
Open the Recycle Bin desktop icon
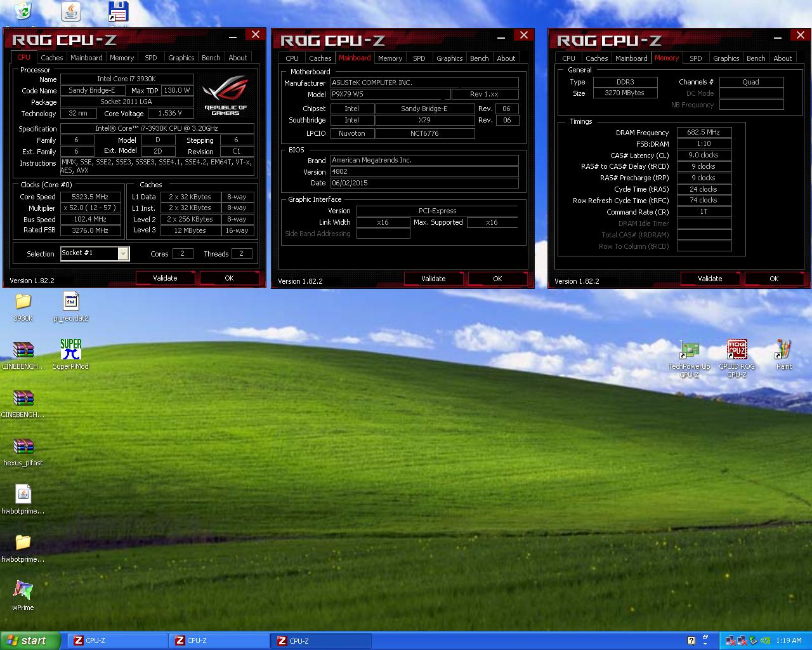click(23, 11)
